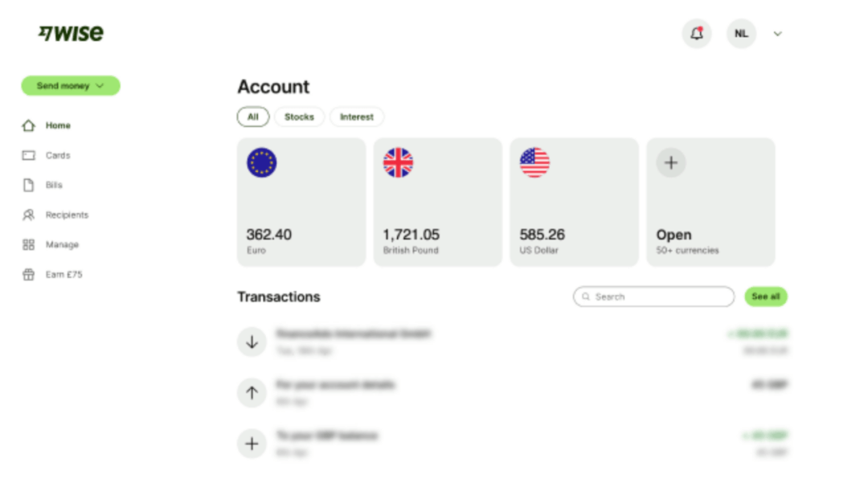Image resolution: width=868 pixels, height=483 pixels.
Task: Switch to the Interest filter
Action: click(357, 117)
